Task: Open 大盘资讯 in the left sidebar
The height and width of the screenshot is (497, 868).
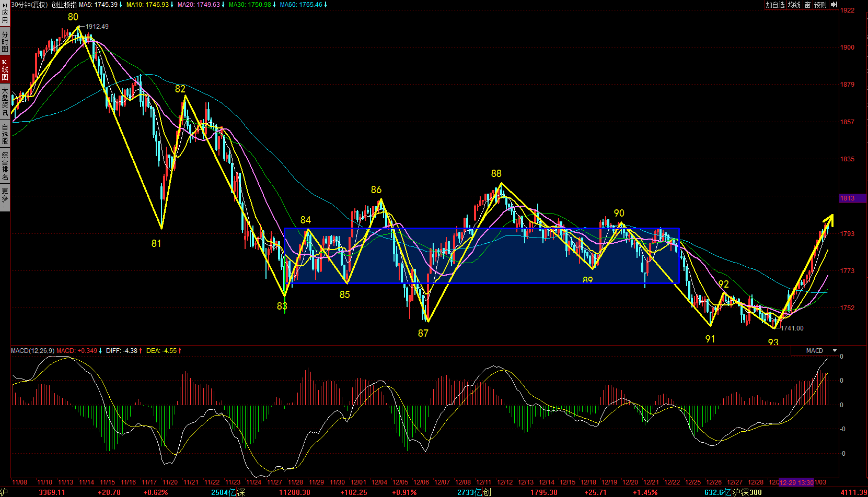Action: pyautogui.click(x=5, y=102)
